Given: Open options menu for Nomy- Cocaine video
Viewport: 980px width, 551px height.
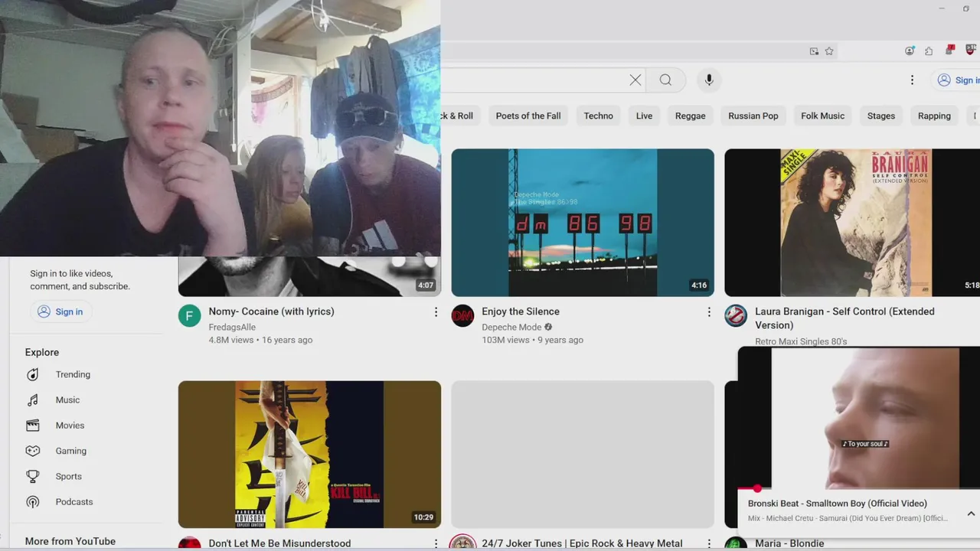Looking at the screenshot, I should coord(436,312).
